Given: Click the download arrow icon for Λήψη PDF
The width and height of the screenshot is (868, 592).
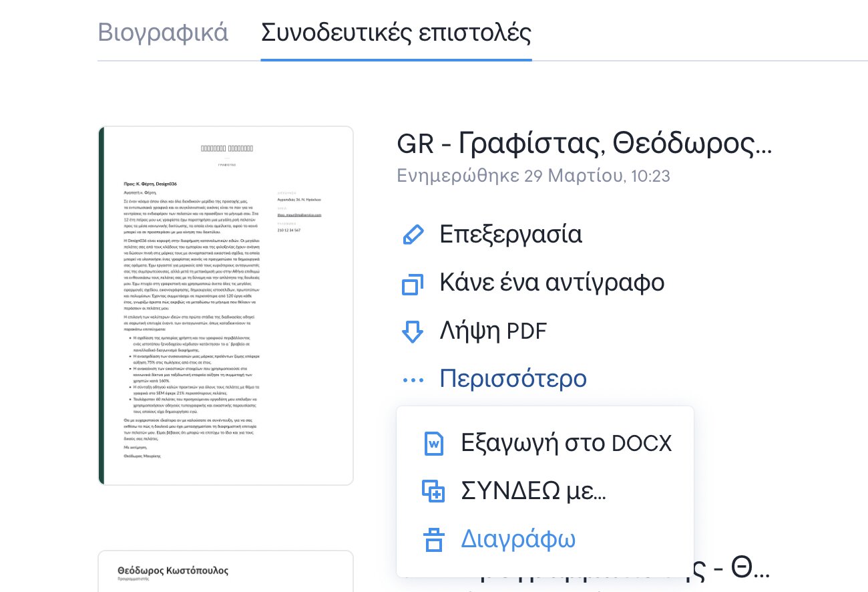Looking at the screenshot, I should pyautogui.click(x=413, y=331).
